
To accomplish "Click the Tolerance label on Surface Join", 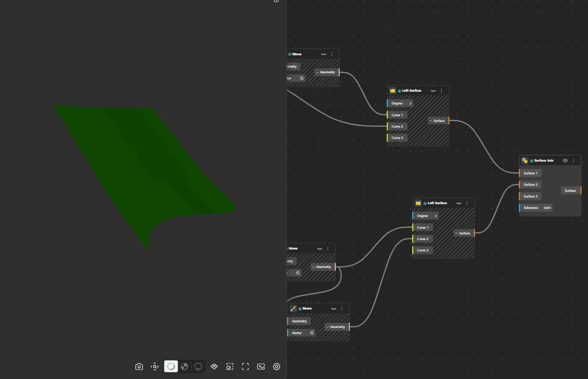I will [530, 208].
